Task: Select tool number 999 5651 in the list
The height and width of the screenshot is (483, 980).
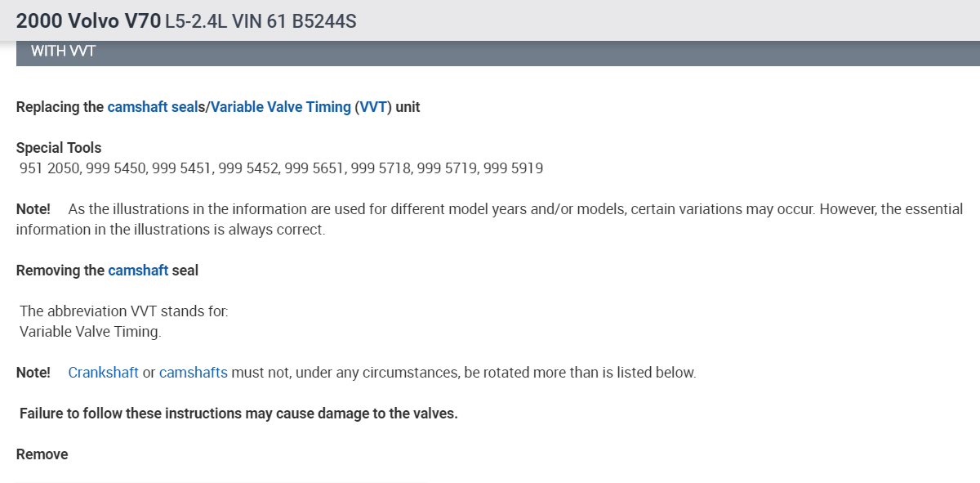Action: click(314, 168)
